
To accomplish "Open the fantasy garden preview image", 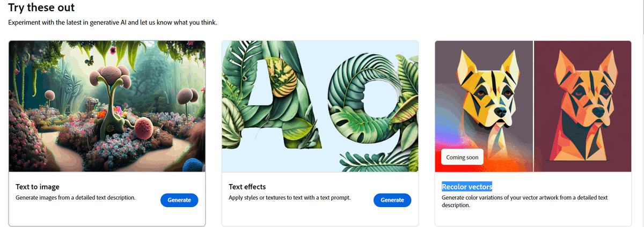I will [107, 106].
